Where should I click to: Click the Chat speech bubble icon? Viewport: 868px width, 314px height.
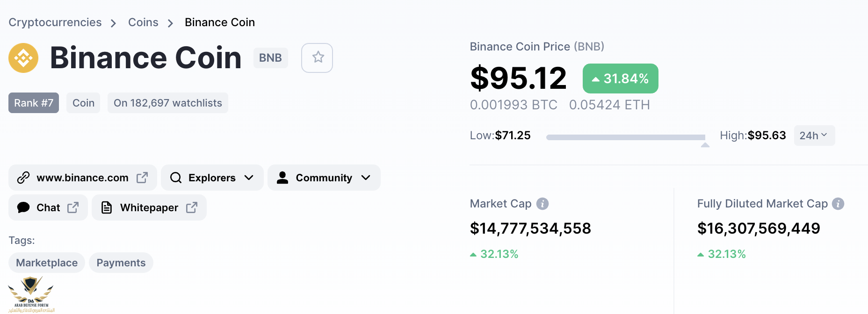click(23, 207)
